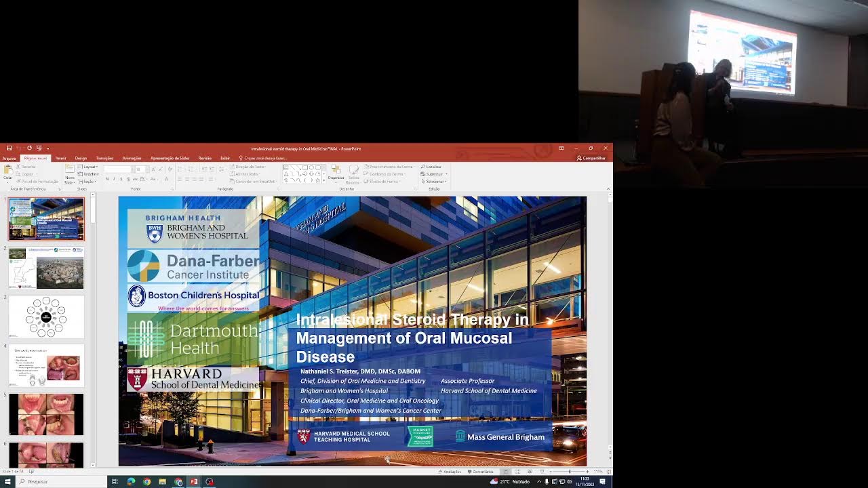Open Preenchimento da Forma color menu
The width and height of the screenshot is (868, 488).
(x=391, y=167)
